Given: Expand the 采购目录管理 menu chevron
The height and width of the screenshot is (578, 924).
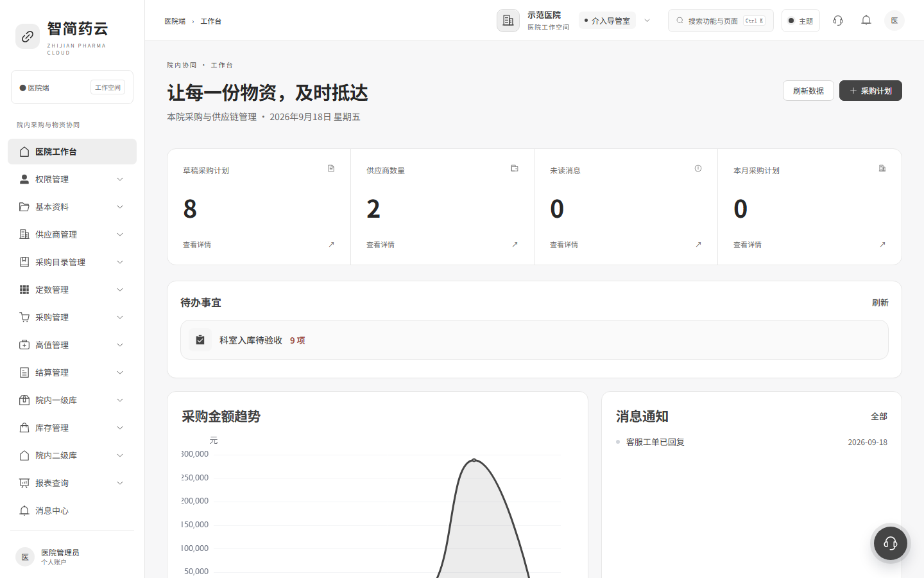Looking at the screenshot, I should (120, 262).
